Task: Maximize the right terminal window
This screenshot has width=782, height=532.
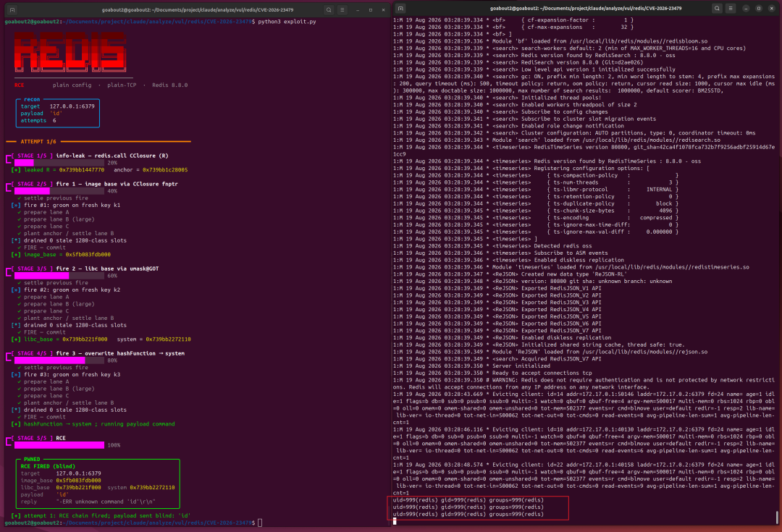Action: 759,9
